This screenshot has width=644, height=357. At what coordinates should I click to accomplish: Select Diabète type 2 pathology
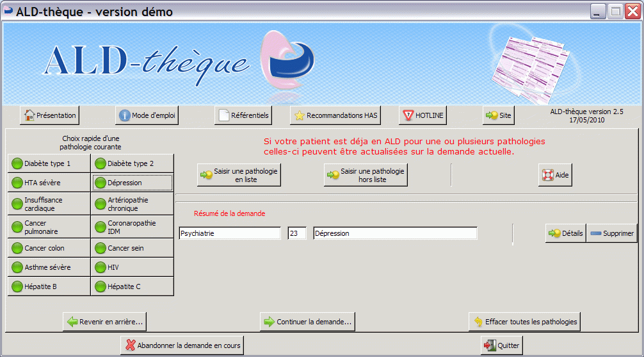(x=133, y=163)
